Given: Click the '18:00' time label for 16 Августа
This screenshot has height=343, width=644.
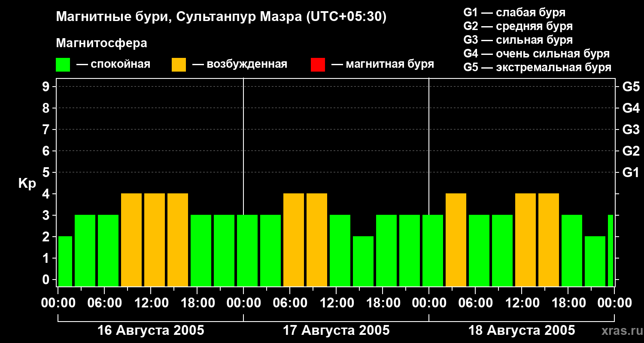Looking at the screenshot, I should pyautogui.click(x=197, y=303).
